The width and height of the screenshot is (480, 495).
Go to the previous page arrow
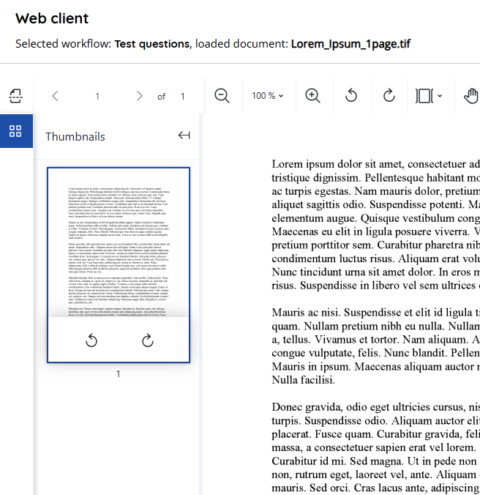[55, 96]
